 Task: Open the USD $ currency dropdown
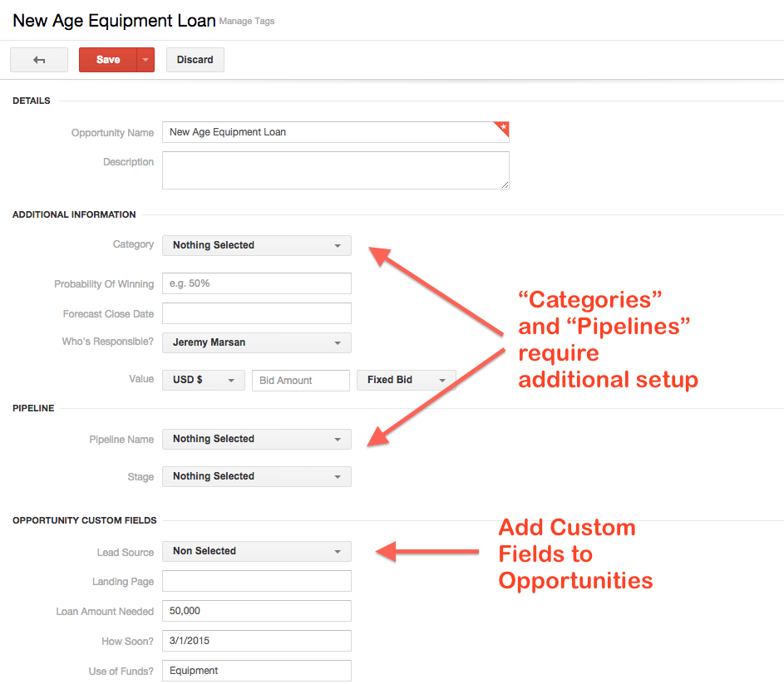pyautogui.click(x=204, y=380)
